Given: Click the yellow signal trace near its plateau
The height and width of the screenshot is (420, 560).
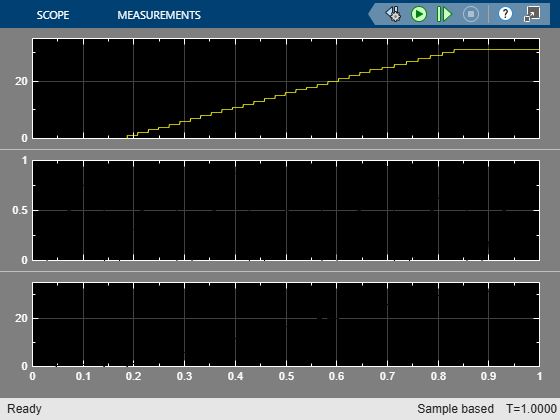Looking at the screenshot, I should click(496, 49).
